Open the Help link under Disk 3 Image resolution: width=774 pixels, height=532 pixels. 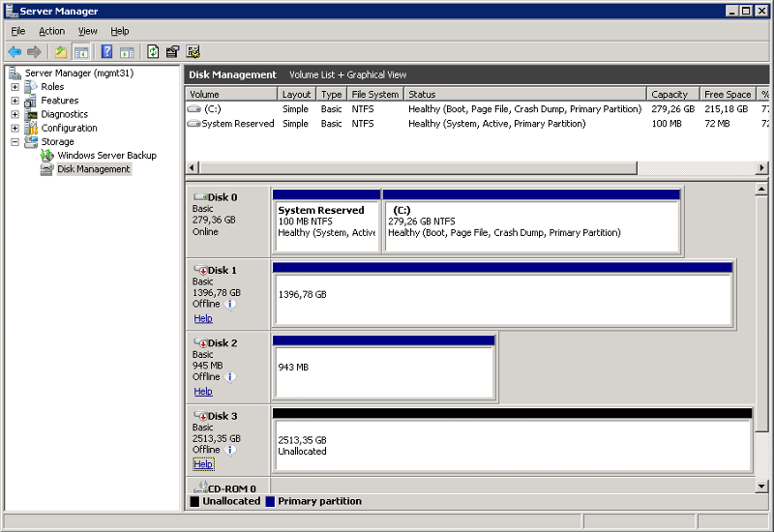pyautogui.click(x=203, y=464)
